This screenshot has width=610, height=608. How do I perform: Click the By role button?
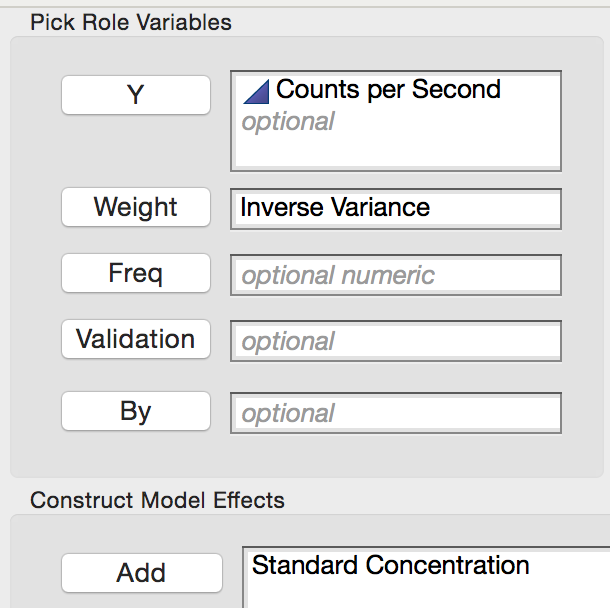(x=136, y=411)
